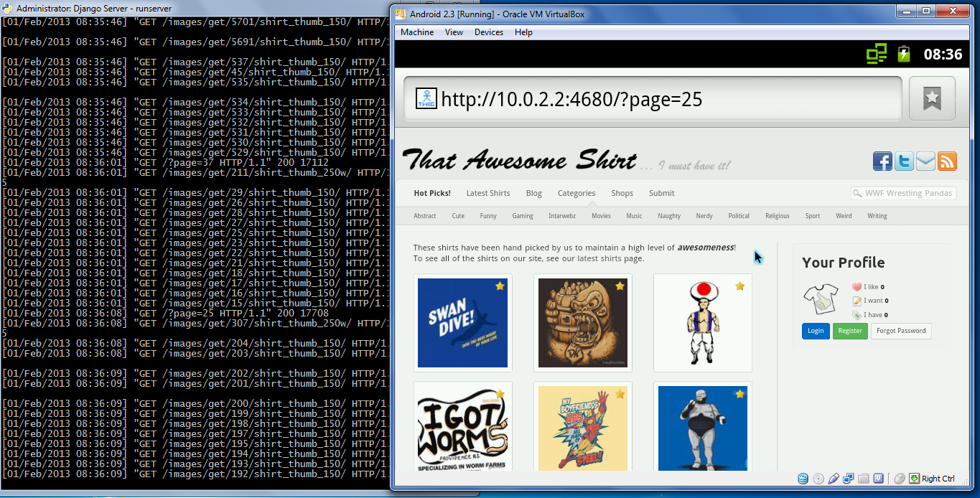
Task: Filter by the Abstract category
Action: [425, 216]
